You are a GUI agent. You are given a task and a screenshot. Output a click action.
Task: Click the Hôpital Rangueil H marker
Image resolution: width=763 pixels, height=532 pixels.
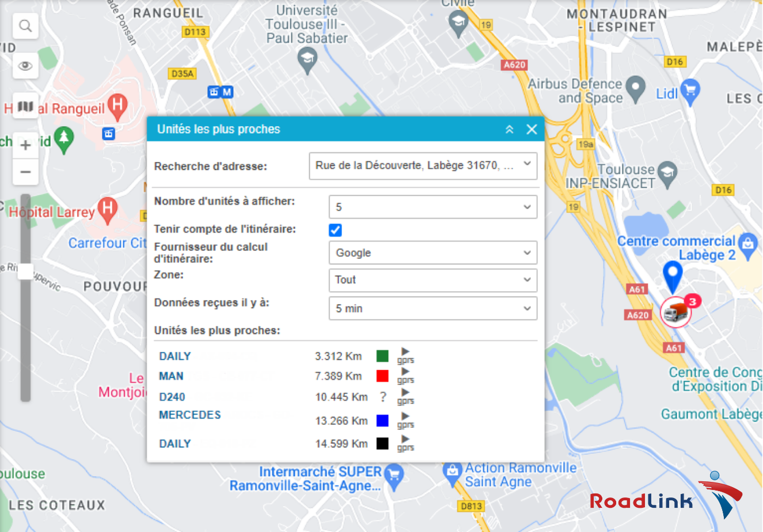point(117,107)
